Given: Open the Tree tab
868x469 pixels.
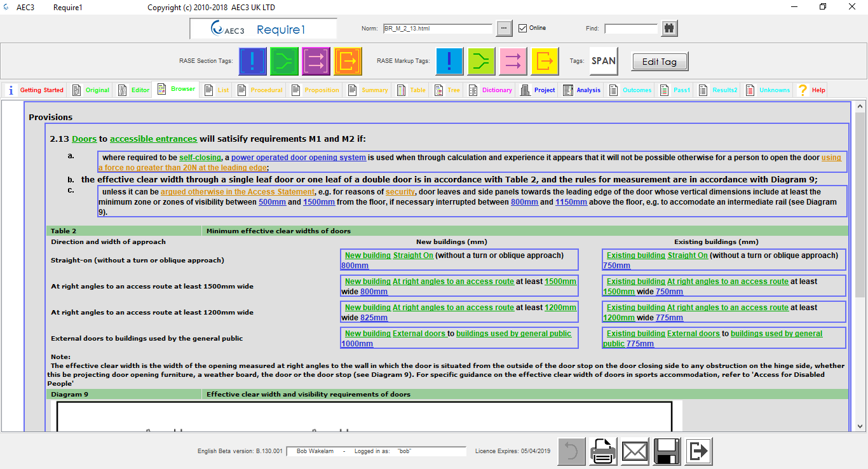Looking at the screenshot, I should pyautogui.click(x=447, y=90).
